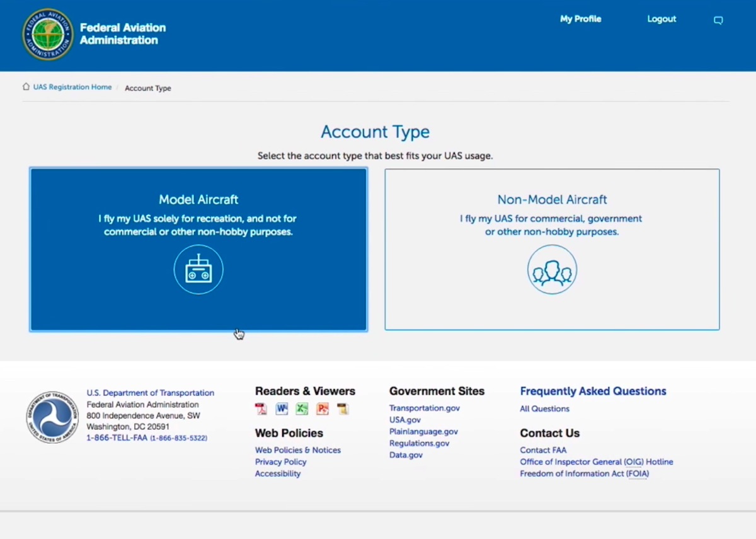Open the Privacy Policy link
This screenshot has width=756, height=539.
tap(281, 462)
